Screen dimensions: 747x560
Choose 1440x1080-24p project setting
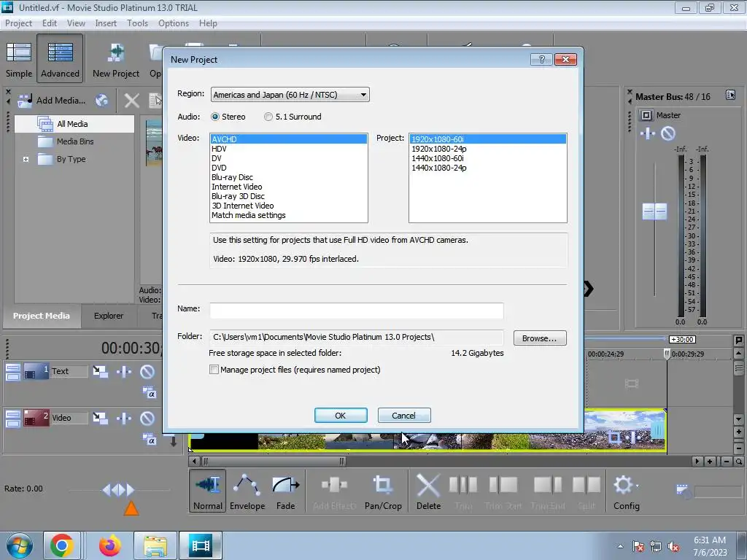coord(488,168)
